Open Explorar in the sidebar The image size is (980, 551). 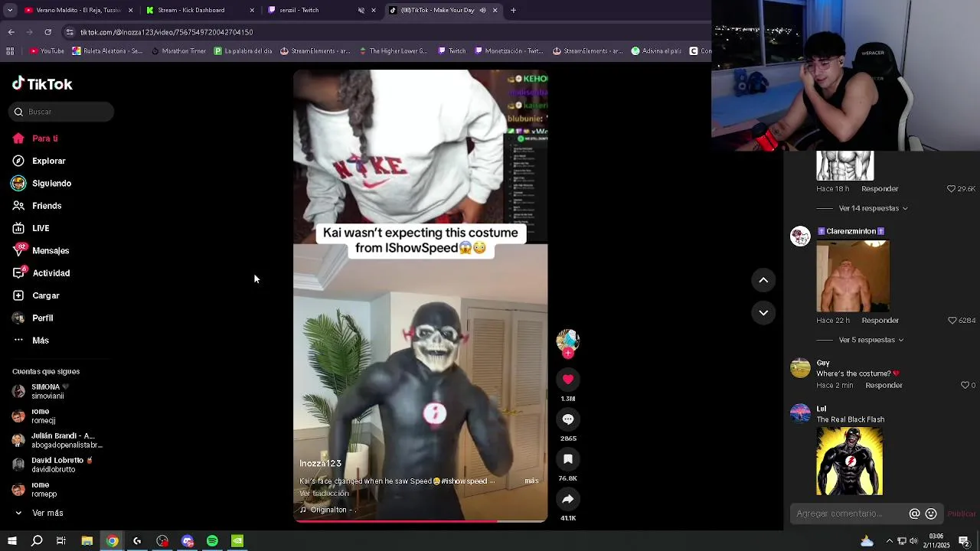(x=38, y=161)
